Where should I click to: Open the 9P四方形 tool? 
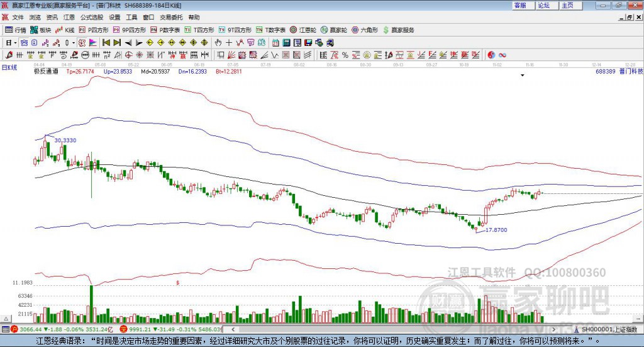[x=130, y=30]
